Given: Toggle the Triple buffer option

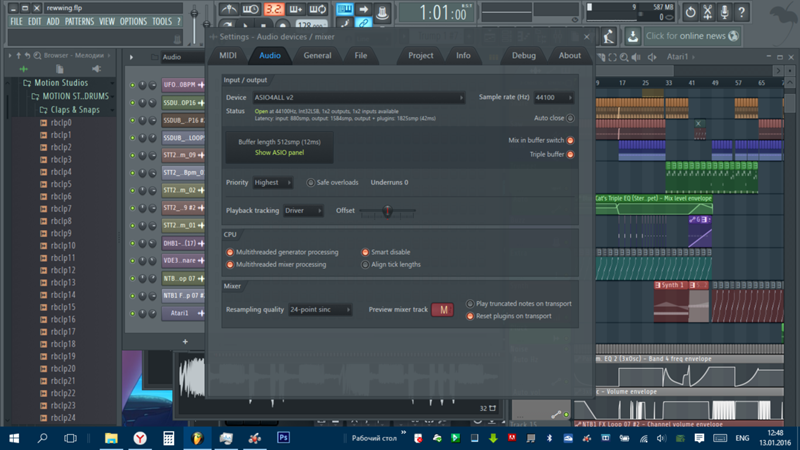Looking at the screenshot, I should pos(570,155).
